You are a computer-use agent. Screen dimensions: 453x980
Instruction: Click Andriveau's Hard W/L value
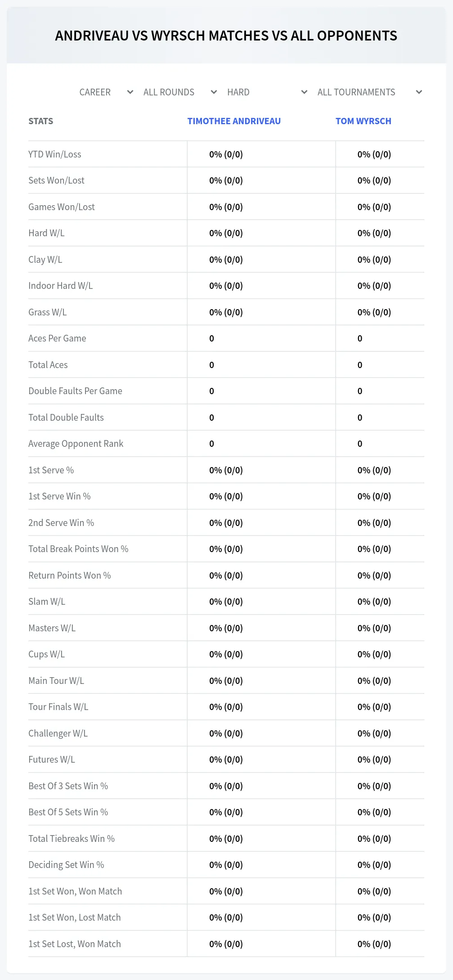[226, 233]
